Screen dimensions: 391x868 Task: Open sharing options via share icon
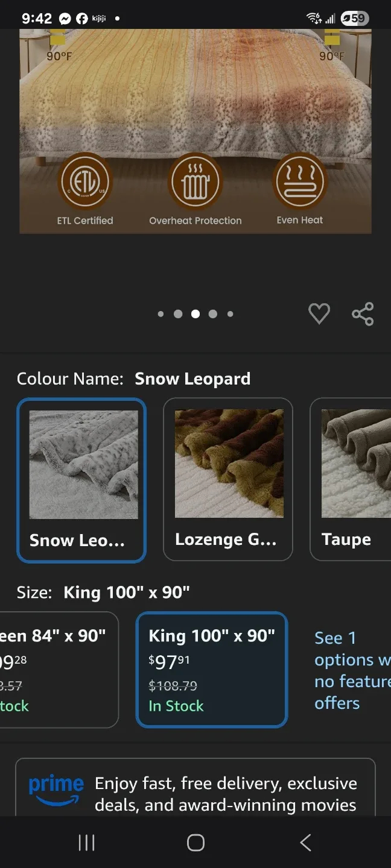[363, 313]
